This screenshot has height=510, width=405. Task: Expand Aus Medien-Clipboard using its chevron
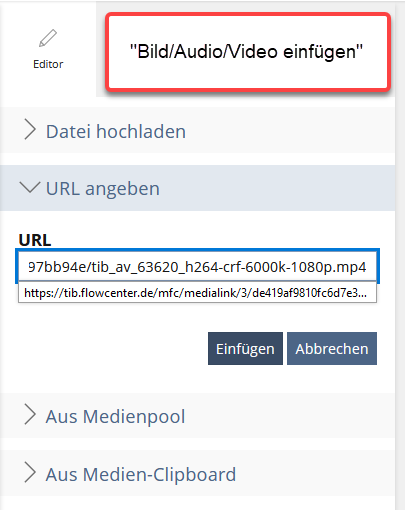coord(30,472)
